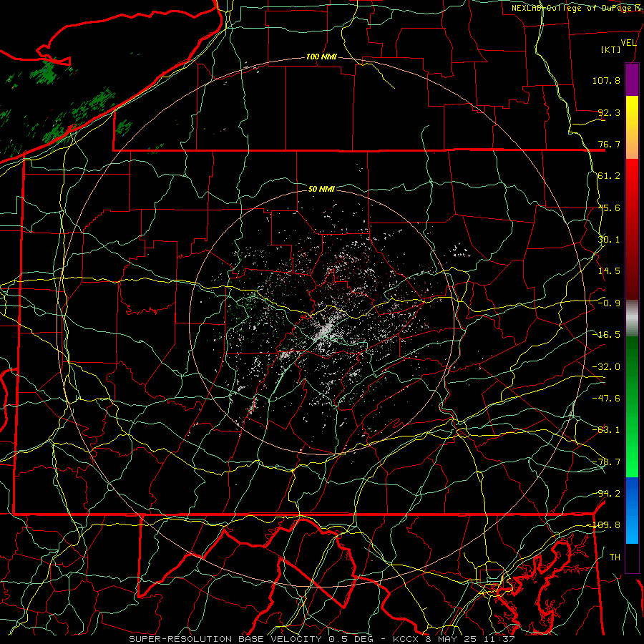Click the dense gray echo cluster at radar center
Screen dimensions: 644x644
326,328
